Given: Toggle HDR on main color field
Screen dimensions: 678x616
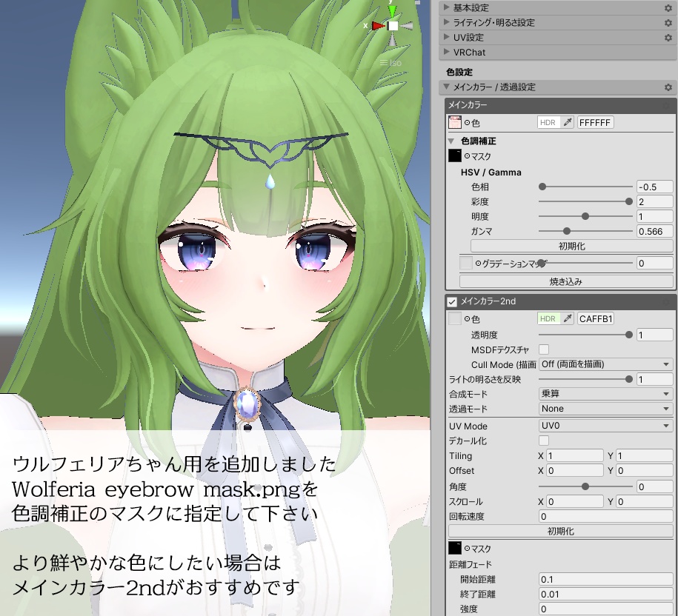Looking at the screenshot, I should coord(548,122).
